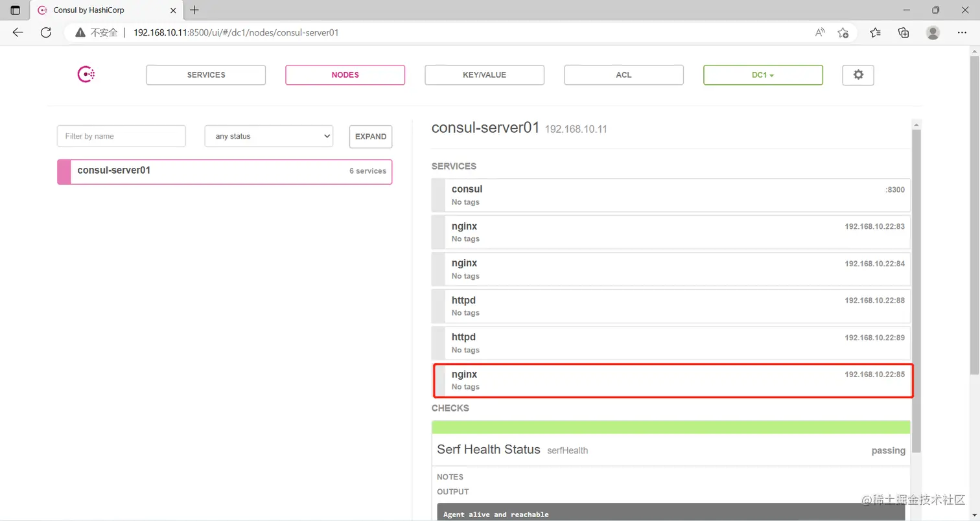Open the httpd service at 192.168.10.22:88
Viewport: 980px width, 521px height.
(671, 306)
